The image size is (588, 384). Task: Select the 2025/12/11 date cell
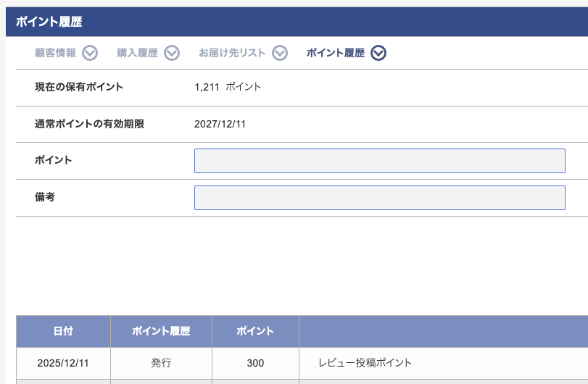coord(63,362)
